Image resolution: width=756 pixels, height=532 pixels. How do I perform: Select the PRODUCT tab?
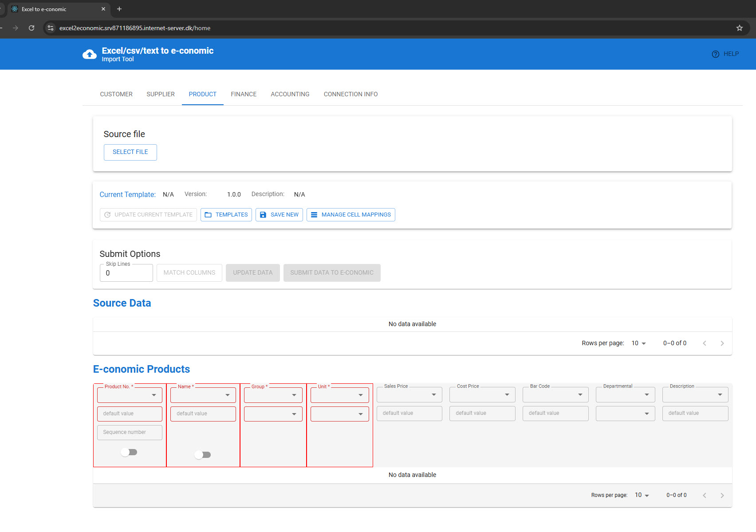coord(203,94)
